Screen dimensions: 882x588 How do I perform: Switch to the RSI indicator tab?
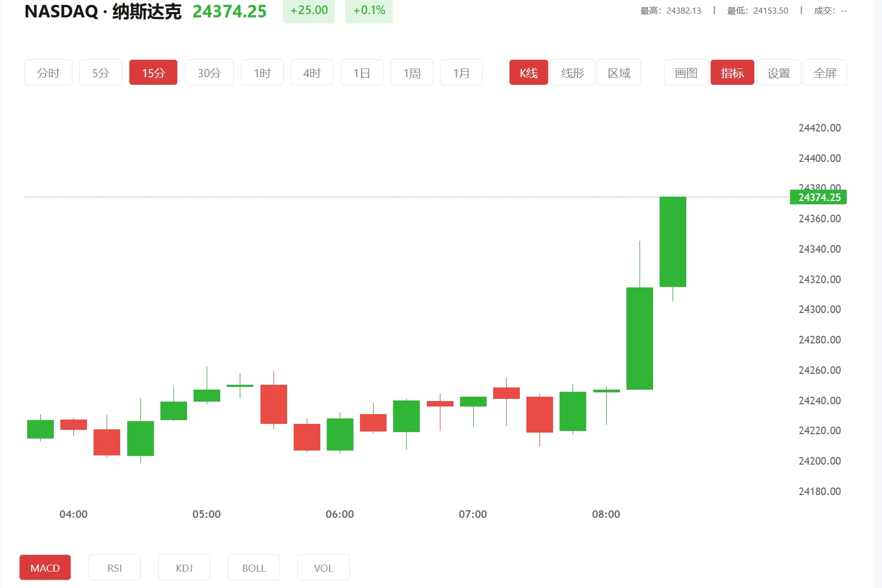pyautogui.click(x=114, y=567)
